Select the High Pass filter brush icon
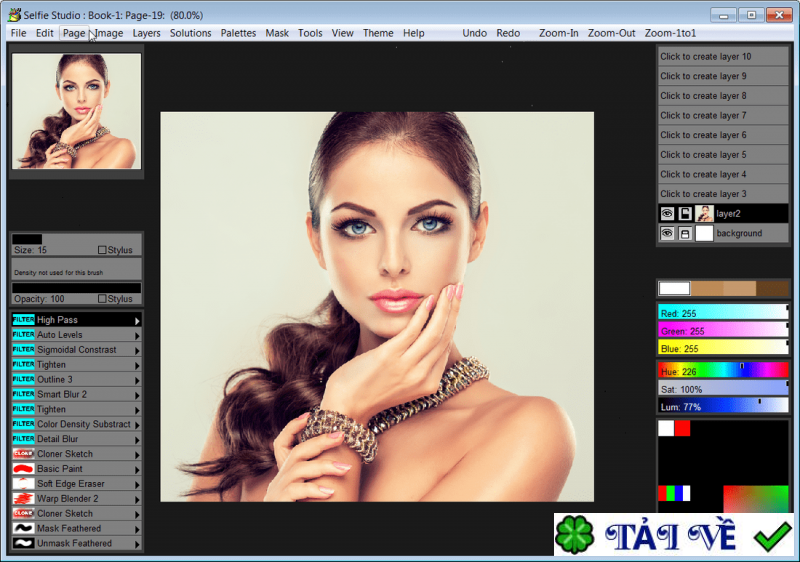Viewport: 800px width, 562px height. 23,320
